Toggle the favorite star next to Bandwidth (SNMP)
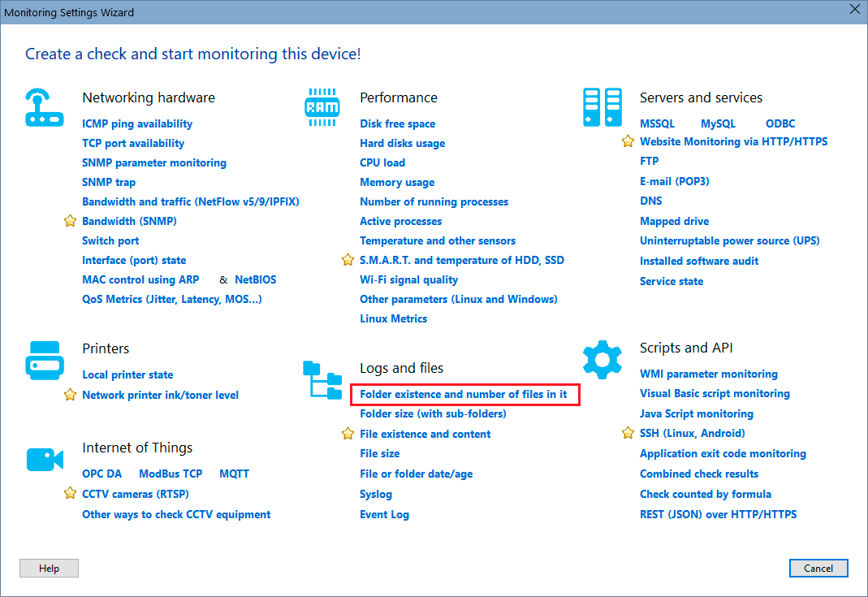This screenshot has width=868, height=597. (70, 221)
